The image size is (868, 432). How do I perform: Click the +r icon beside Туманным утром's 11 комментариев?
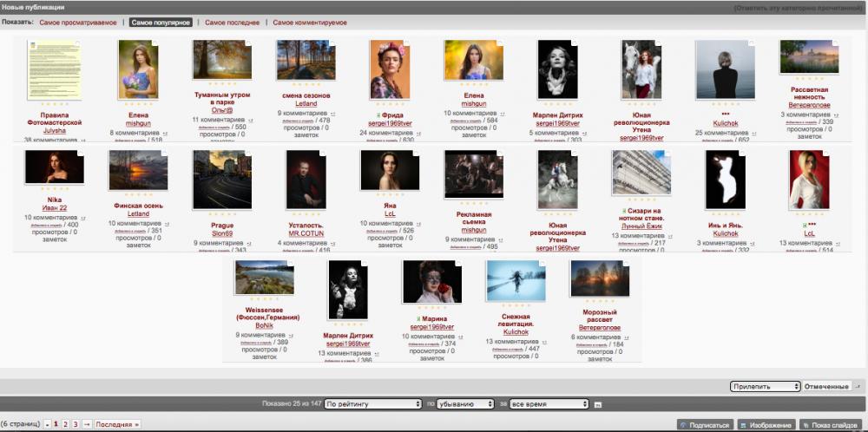pos(251,120)
